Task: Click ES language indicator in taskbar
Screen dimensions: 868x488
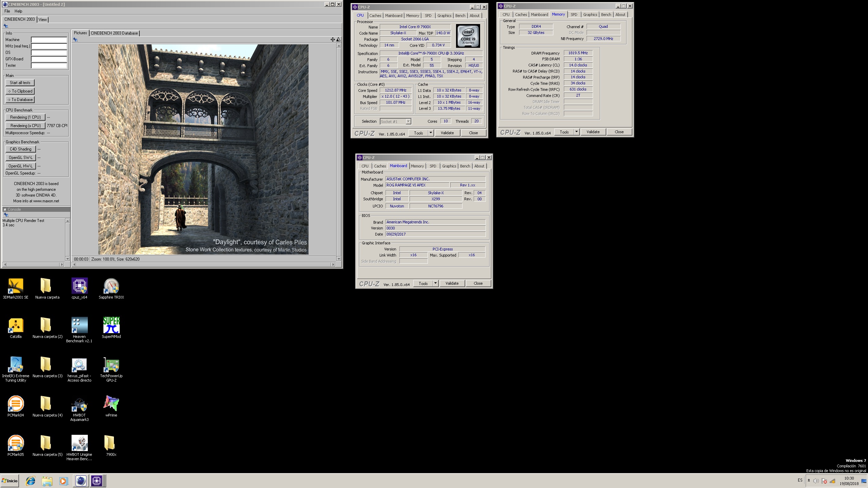Action: tap(800, 481)
